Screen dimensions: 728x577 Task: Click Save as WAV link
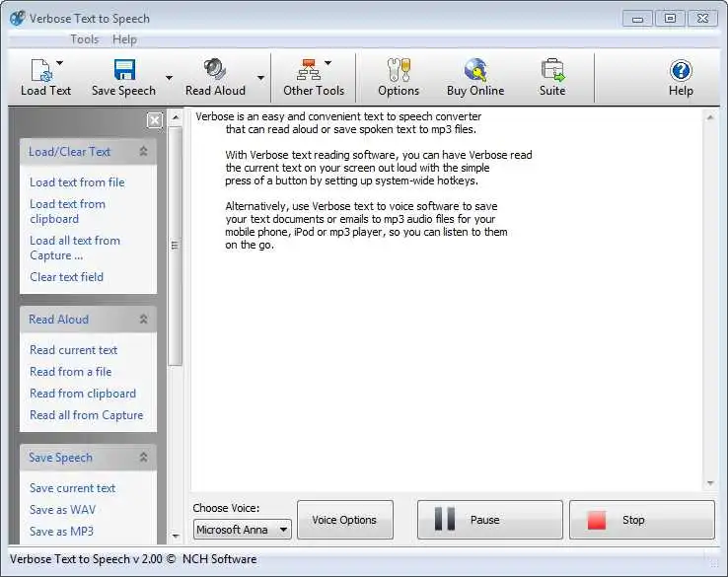[63, 510]
